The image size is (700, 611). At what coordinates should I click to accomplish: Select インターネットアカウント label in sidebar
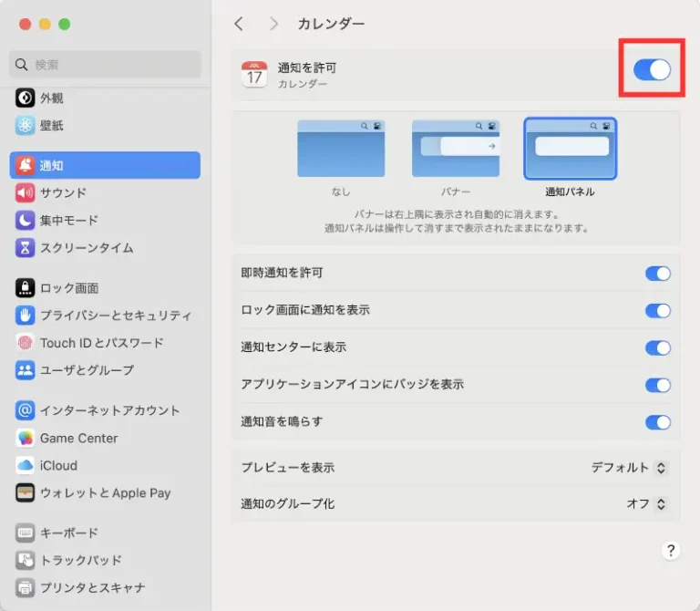(109, 410)
